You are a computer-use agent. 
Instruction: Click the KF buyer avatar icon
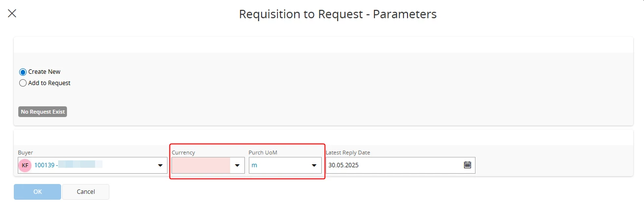coord(25,165)
